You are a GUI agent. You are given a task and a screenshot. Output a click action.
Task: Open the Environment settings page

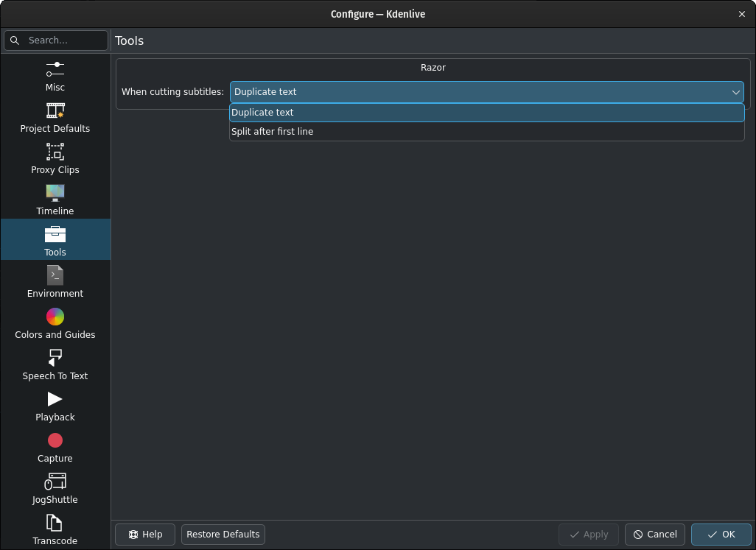point(55,282)
